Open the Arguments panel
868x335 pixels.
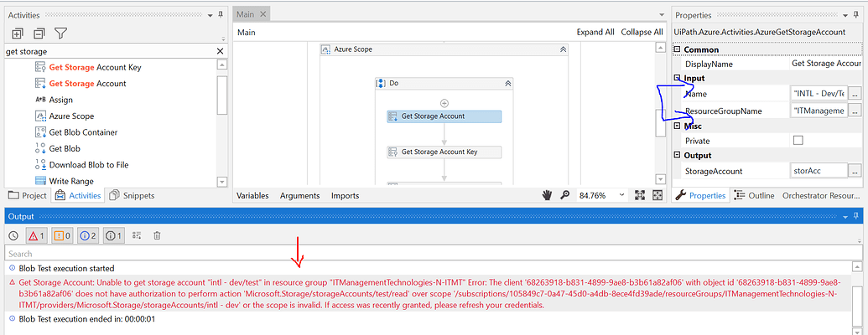pos(299,196)
